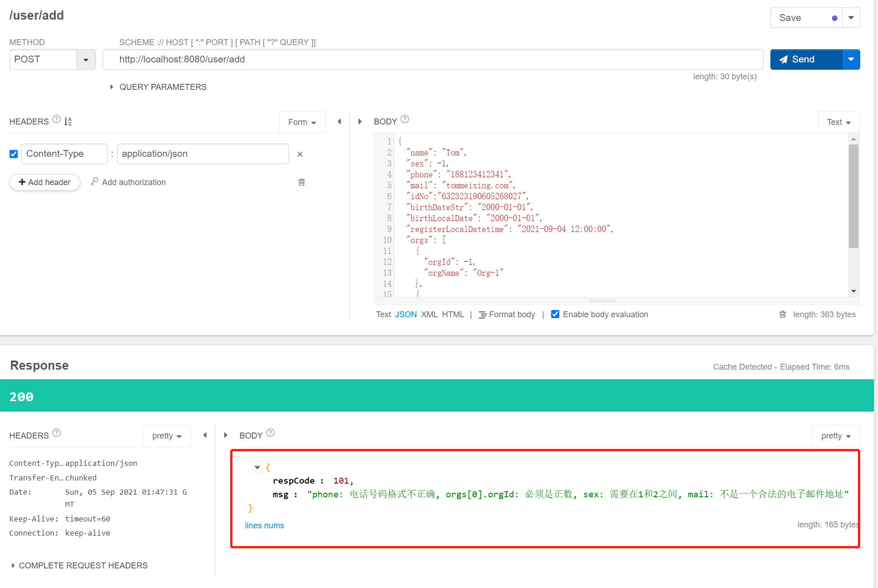
Task: Collapse the response JSON root node
Action: click(257, 467)
